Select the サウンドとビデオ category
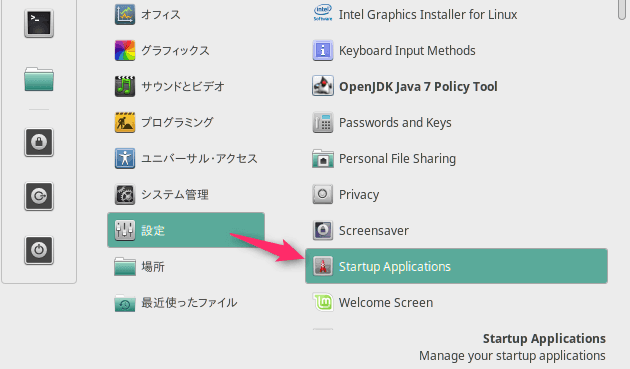 point(186,86)
